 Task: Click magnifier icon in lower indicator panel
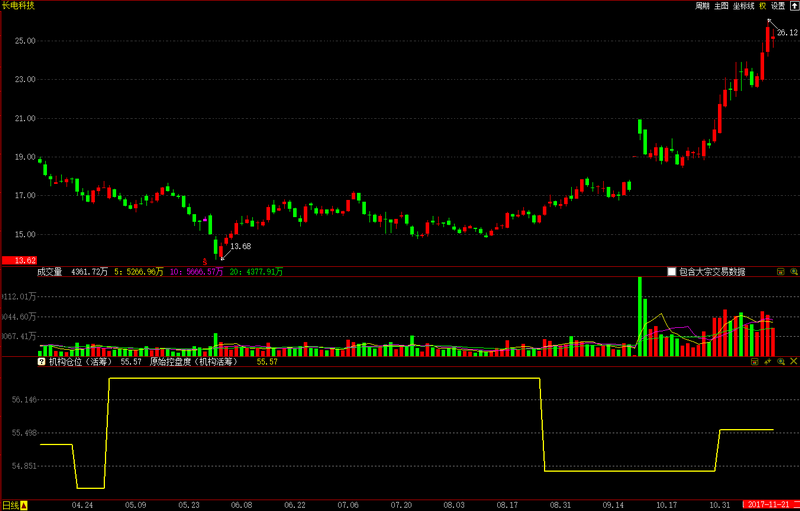(781, 363)
